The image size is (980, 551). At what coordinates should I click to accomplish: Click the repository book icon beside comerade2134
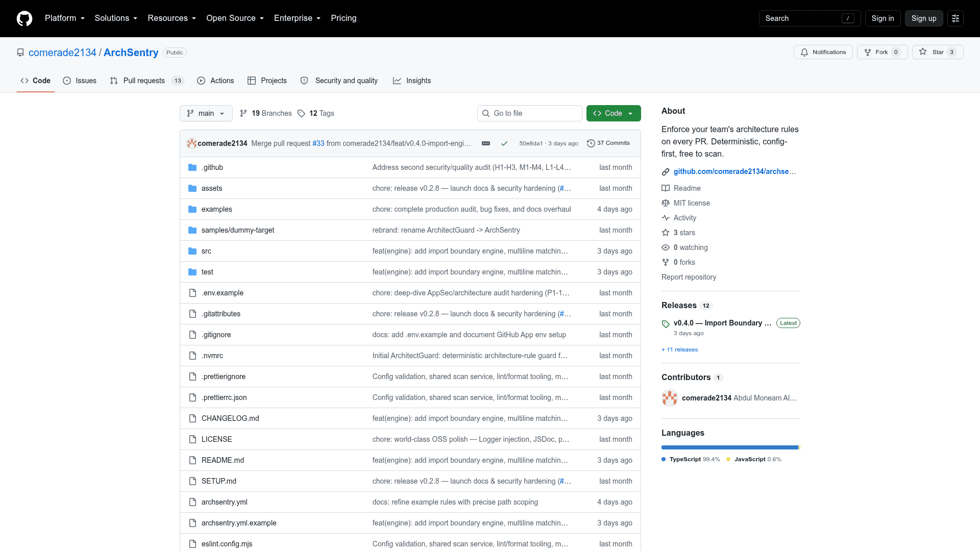tap(20, 53)
